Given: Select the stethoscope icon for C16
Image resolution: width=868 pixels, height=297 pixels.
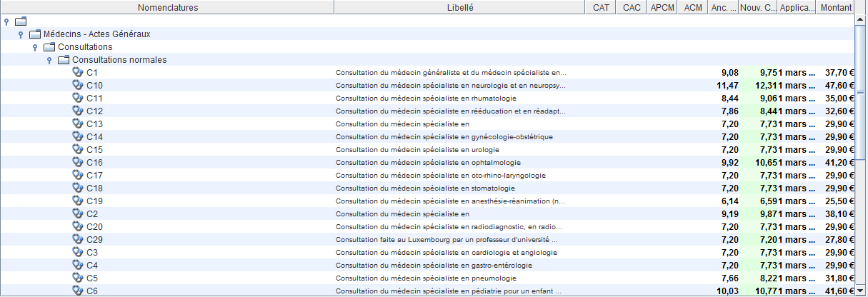Looking at the screenshot, I should point(78,162).
